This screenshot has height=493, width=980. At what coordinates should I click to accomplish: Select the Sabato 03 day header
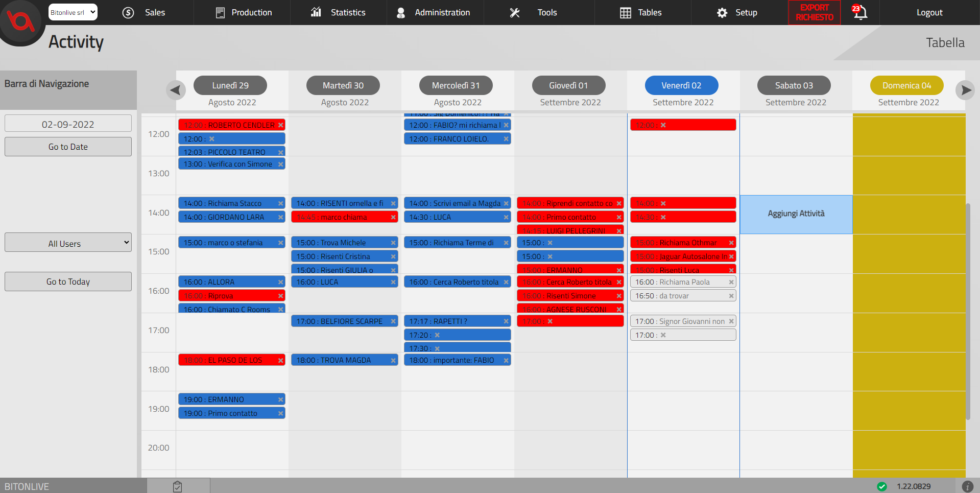click(794, 85)
